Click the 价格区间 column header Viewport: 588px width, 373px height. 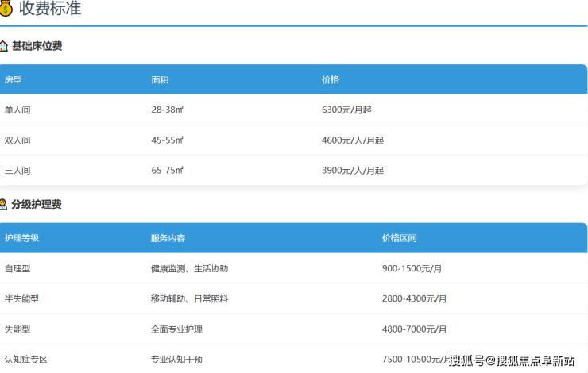399,238
